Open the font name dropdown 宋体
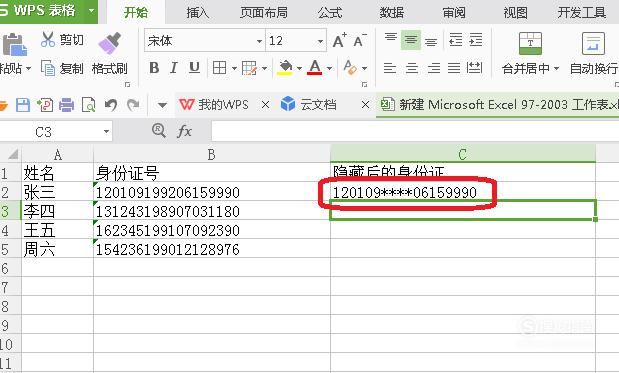 pyautogui.click(x=259, y=41)
